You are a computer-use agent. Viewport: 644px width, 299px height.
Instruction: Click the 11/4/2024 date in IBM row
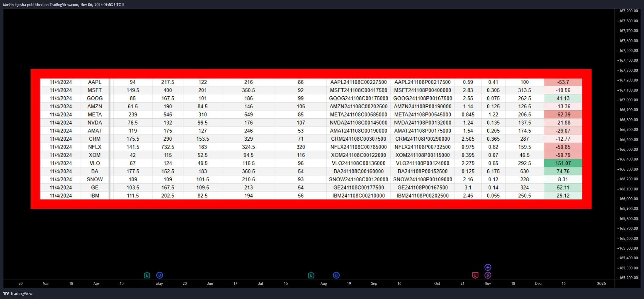point(61,196)
